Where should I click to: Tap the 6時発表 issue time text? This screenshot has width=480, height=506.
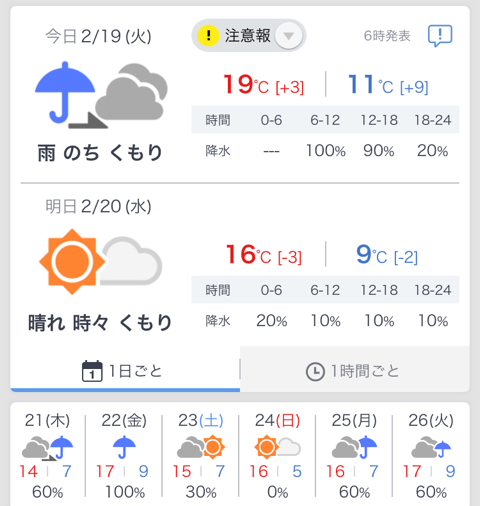[387, 36]
